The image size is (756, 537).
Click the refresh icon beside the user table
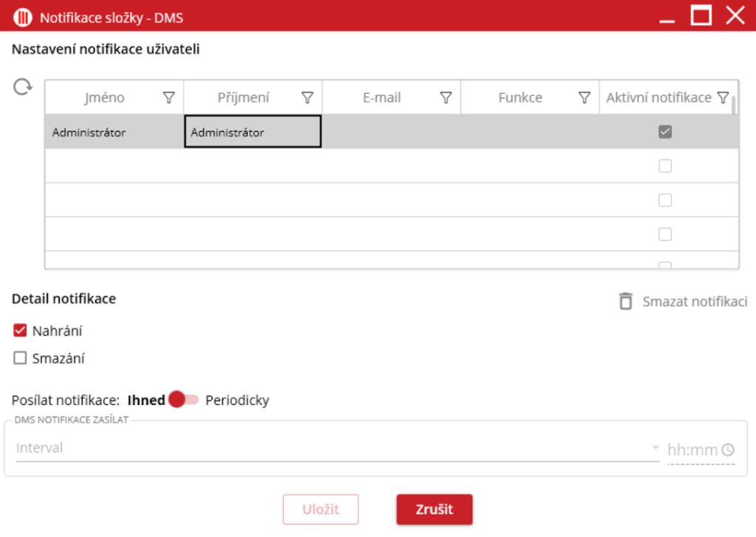point(24,87)
